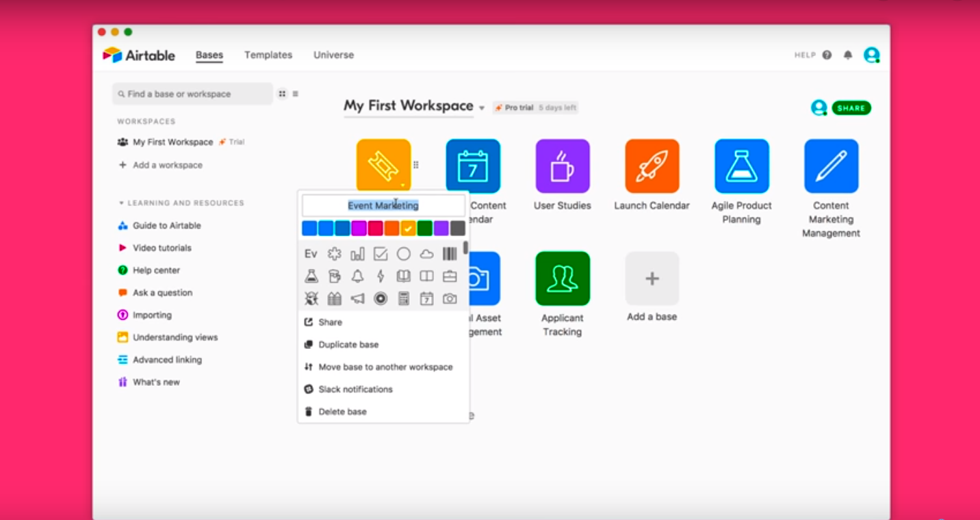This screenshot has height=520, width=980.
Task: Click the drag handle beside Event Marketing base
Action: (415, 165)
